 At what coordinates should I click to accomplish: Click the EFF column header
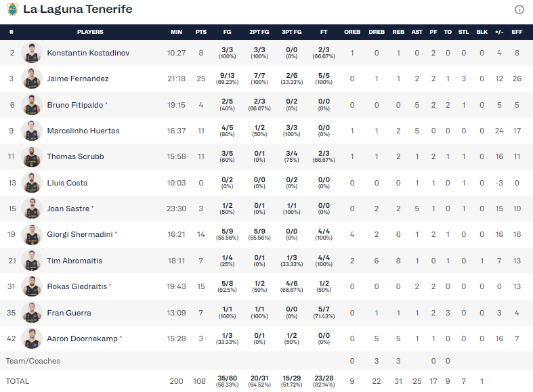click(x=517, y=32)
